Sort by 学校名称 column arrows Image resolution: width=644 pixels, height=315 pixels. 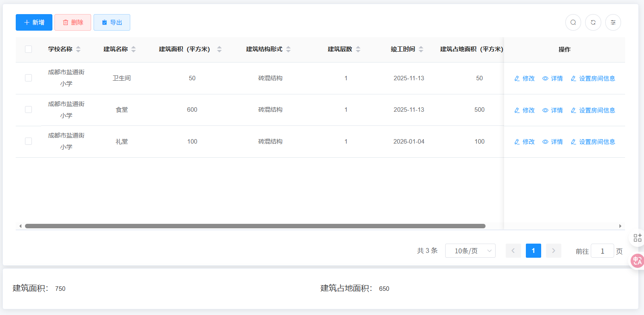click(x=78, y=49)
